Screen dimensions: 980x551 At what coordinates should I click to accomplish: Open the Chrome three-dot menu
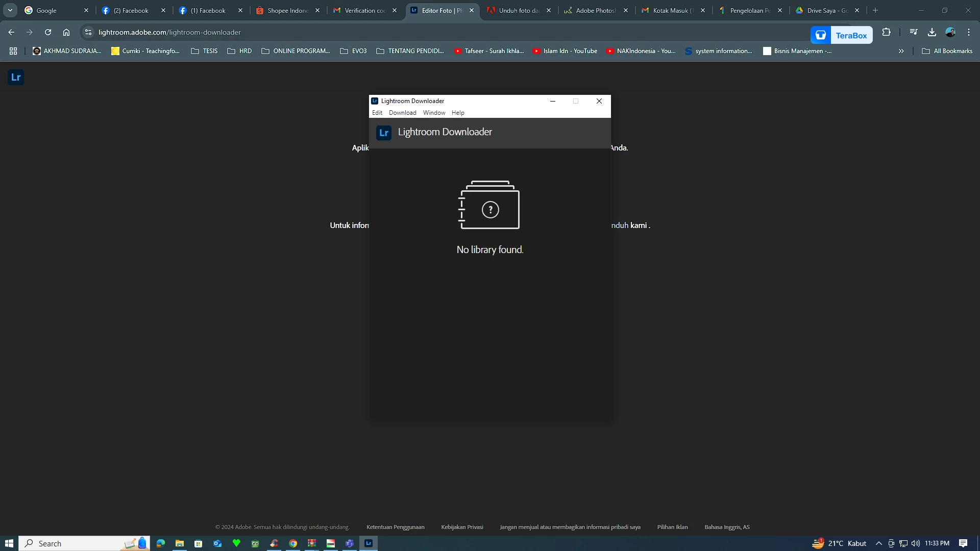pos(969,32)
